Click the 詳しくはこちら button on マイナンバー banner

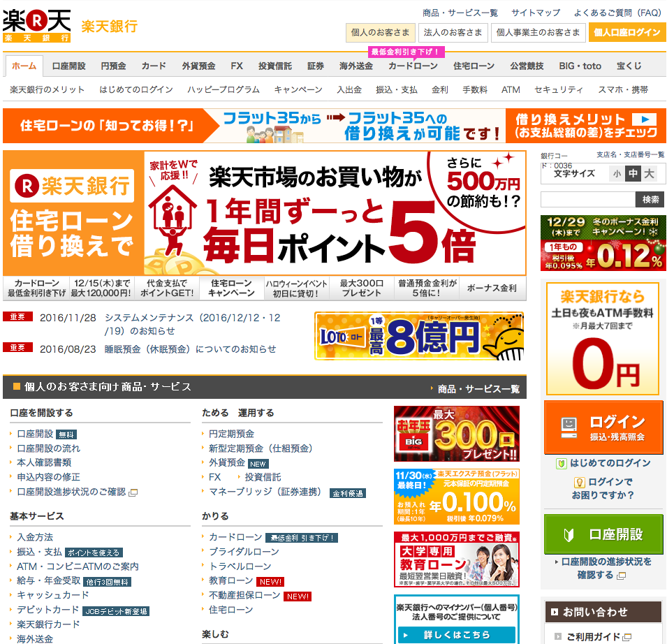[x=457, y=635]
